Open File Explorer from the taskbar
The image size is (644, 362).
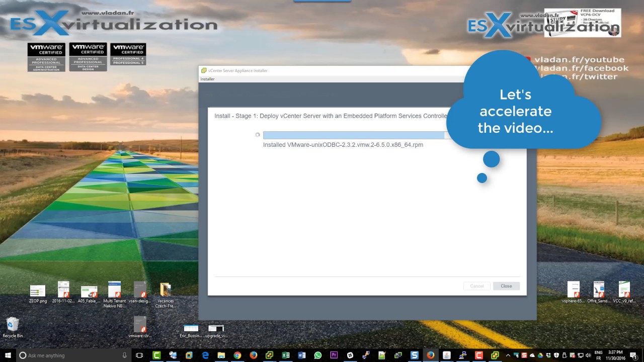pyautogui.click(x=221, y=355)
